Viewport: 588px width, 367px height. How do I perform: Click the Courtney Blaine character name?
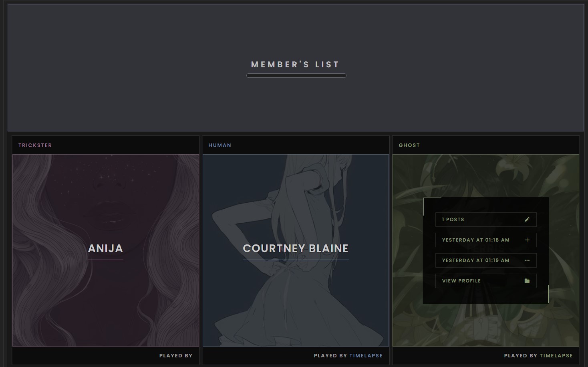point(296,248)
